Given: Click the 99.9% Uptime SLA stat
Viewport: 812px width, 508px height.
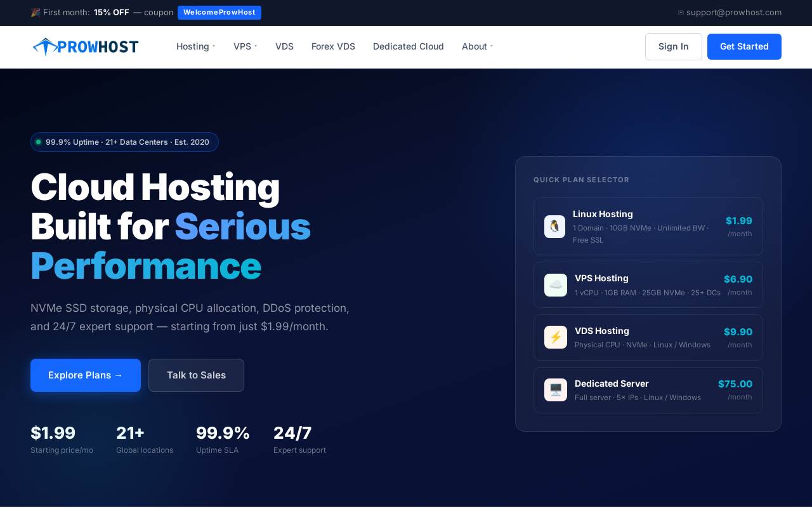Looking at the screenshot, I should pos(223,439).
